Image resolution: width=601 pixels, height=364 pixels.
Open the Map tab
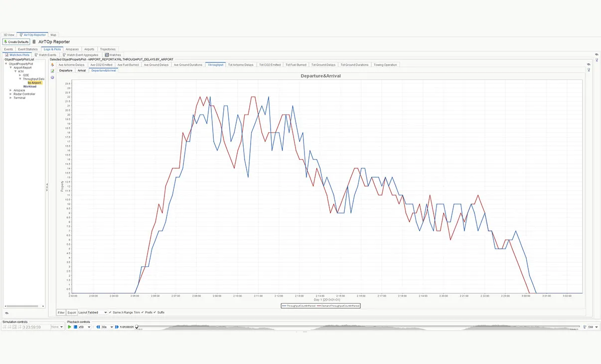[53, 35]
